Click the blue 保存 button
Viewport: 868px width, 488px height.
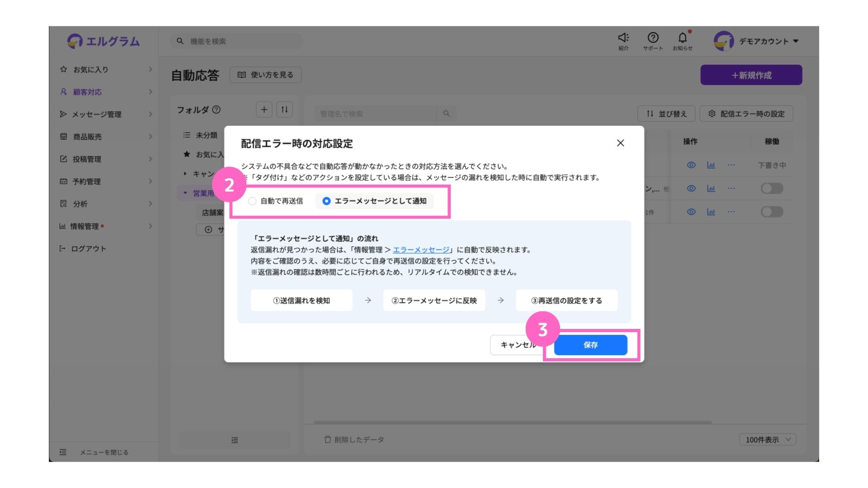click(590, 345)
